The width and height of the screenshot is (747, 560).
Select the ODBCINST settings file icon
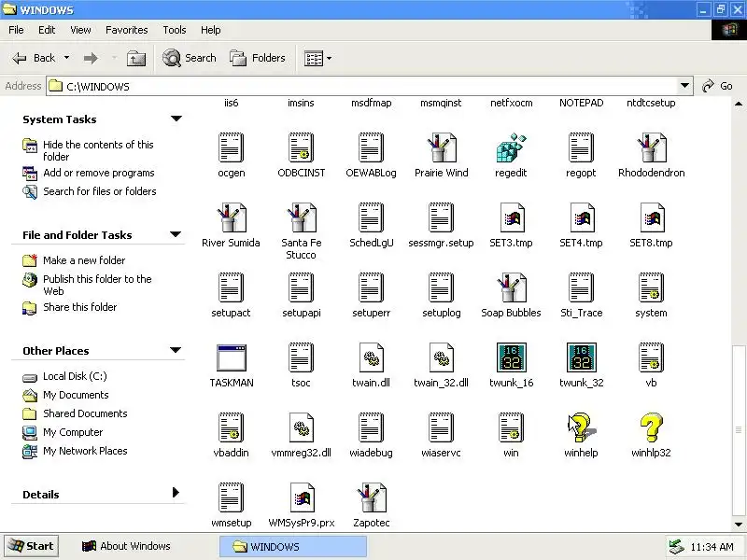(301, 147)
